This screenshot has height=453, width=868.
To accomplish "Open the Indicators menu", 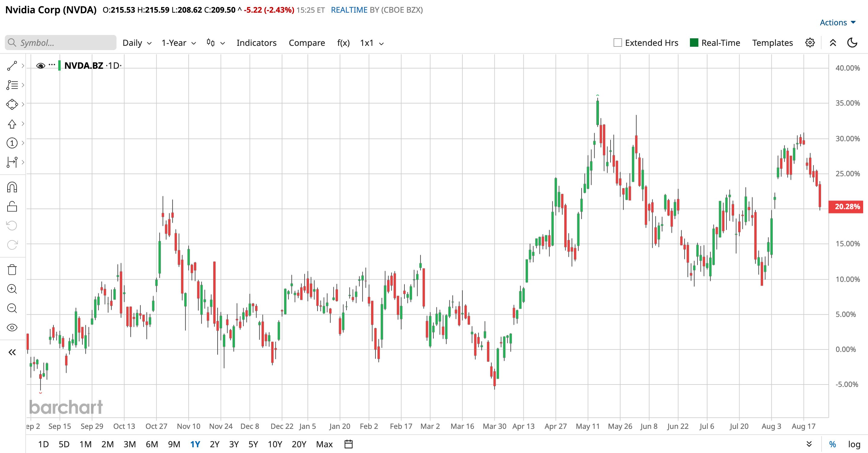I will click(257, 43).
